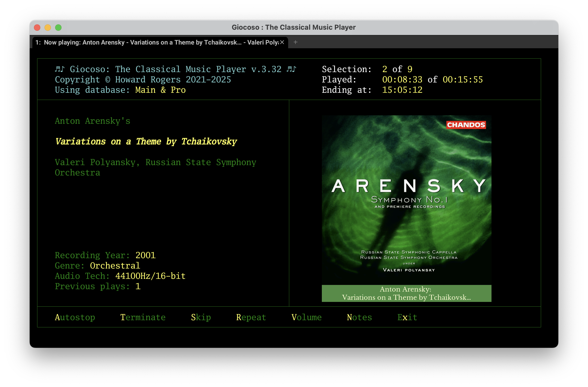
Task: Click the caption below the album art
Action: pyautogui.click(x=406, y=293)
